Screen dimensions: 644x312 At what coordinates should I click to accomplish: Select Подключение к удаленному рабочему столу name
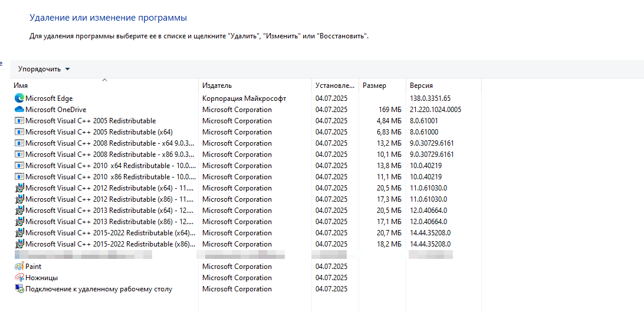pos(98,289)
